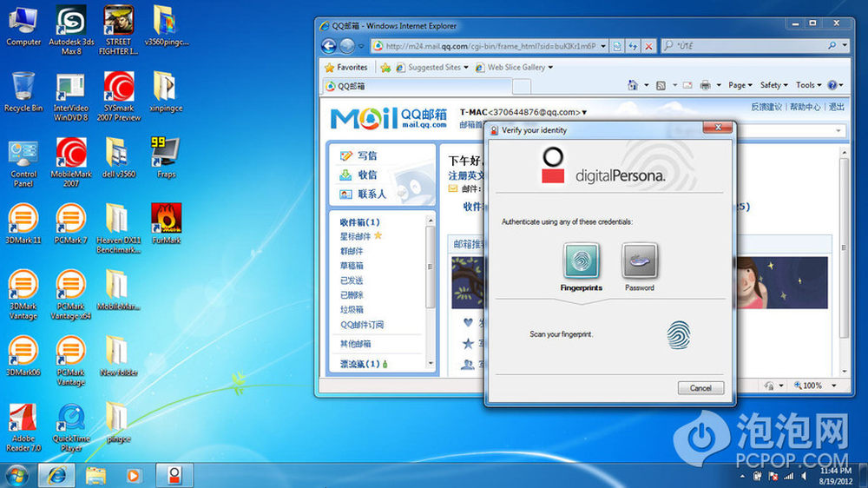Click the IE address bar URL
Viewport: 868px width, 488px height.
(x=490, y=46)
